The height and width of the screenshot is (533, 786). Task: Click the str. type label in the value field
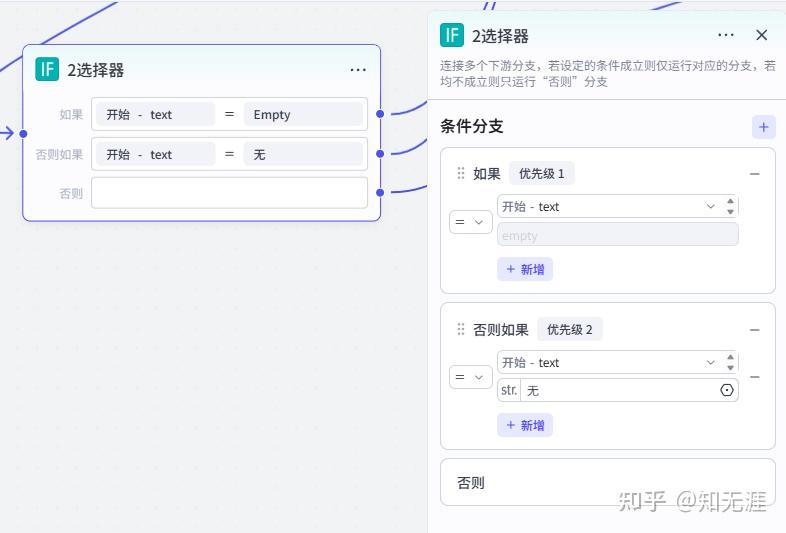pyautogui.click(x=509, y=390)
